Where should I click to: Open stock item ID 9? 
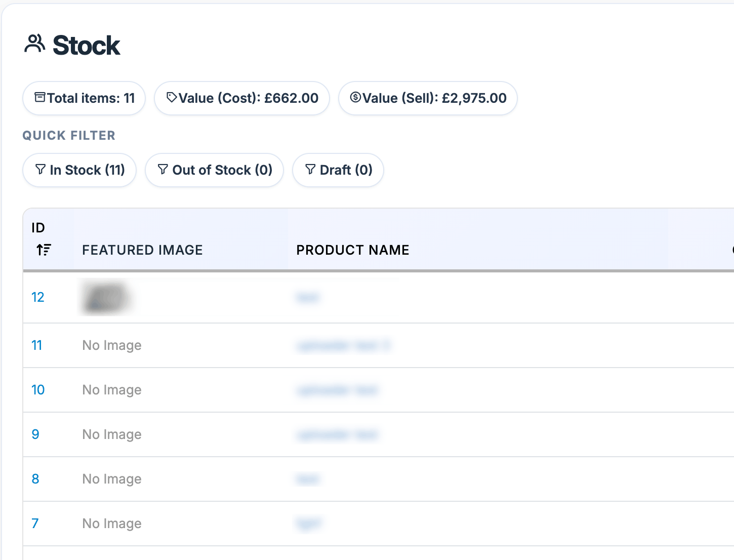pos(35,434)
